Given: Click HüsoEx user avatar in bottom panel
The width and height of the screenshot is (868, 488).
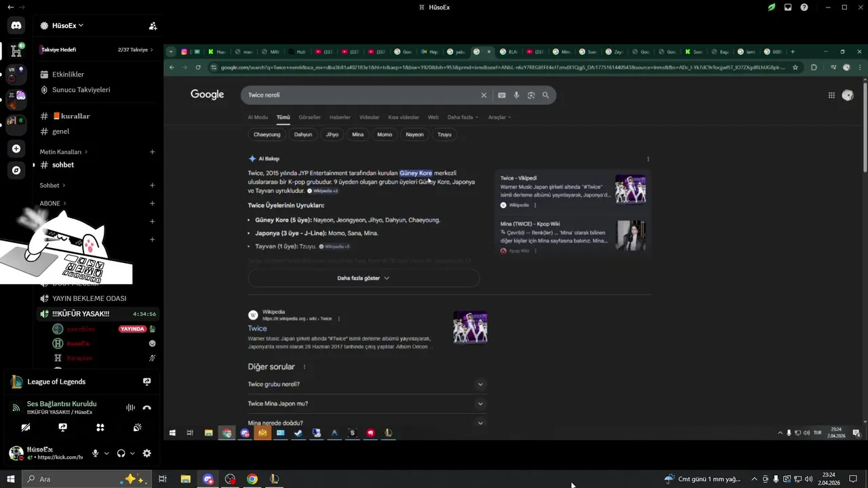Looking at the screenshot, I should (16, 453).
